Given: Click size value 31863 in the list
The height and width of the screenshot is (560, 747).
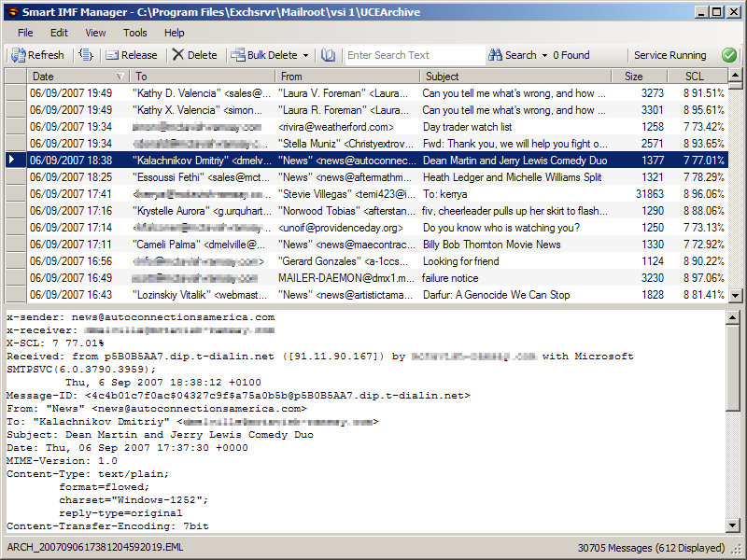Looking at the screenshot, I should pyautogui.click(x=649, y=194).
